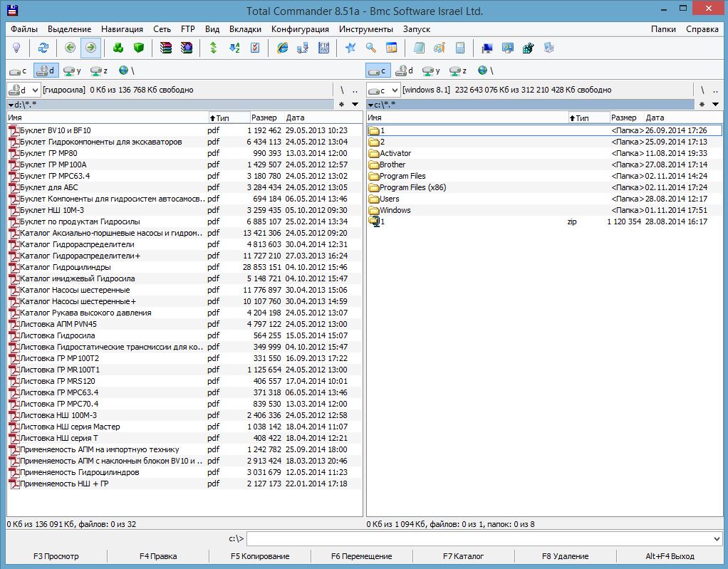This screenshot has height=569, width=728.
Task: Open Calculator toolbar icon
Action: (460, 48)
